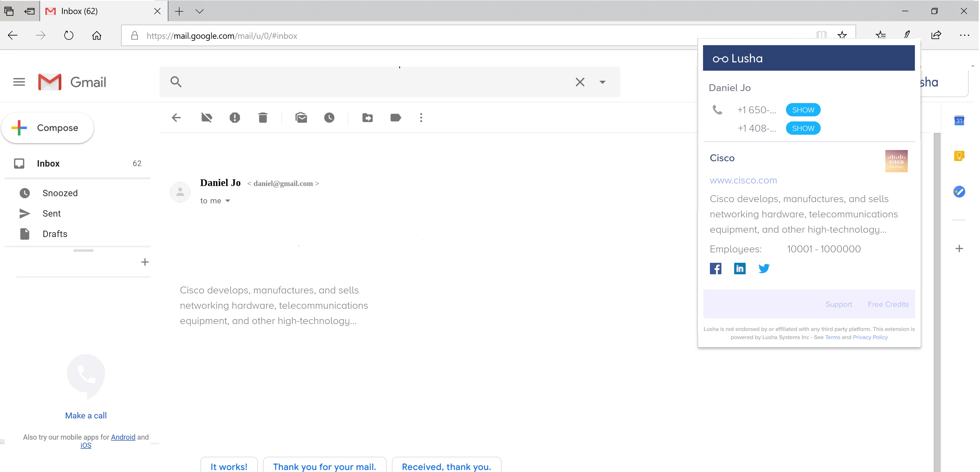Viewport: 980px width, 472px height.
Task: Snooze the email with the clock icon
Action: coord(330,118)
